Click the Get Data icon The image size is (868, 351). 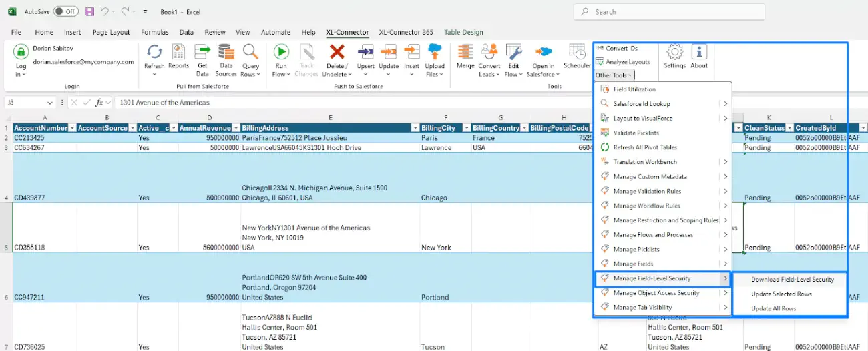point(202,52)
